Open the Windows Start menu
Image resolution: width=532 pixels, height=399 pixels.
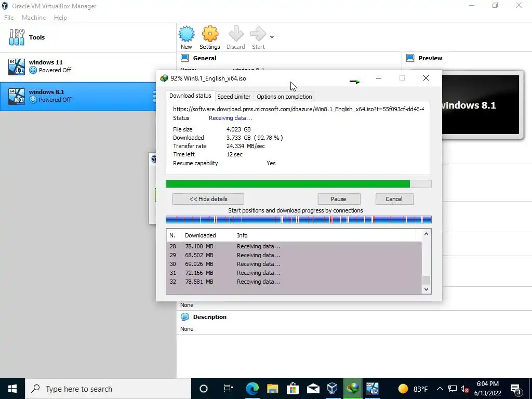tap(12, 389)
